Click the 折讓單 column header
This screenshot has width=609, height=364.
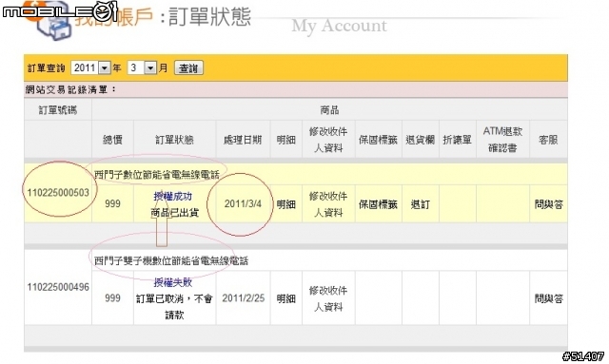tap(457, 140)
